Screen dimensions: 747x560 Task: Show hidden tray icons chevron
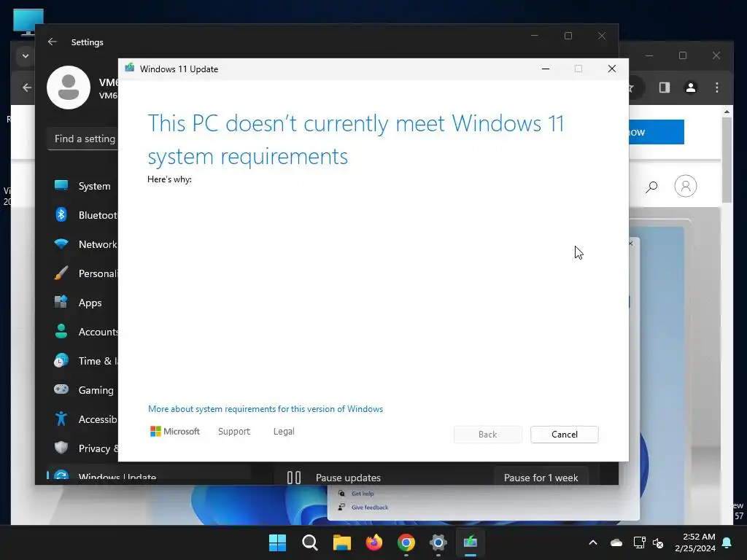(x=593, y=542)
